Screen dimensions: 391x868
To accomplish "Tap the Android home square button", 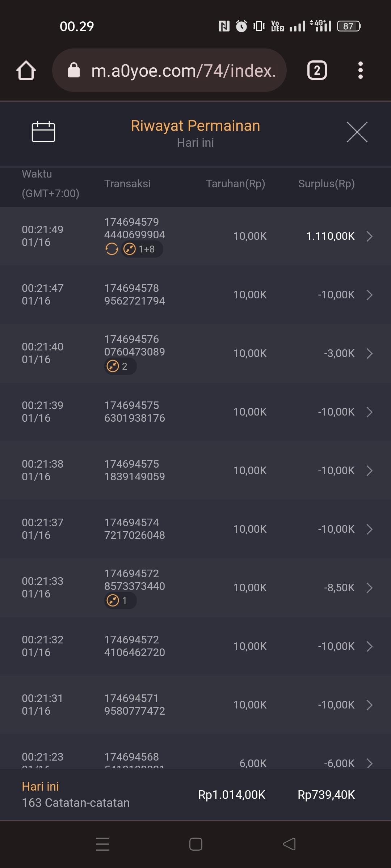I will (x=195, y=844).
